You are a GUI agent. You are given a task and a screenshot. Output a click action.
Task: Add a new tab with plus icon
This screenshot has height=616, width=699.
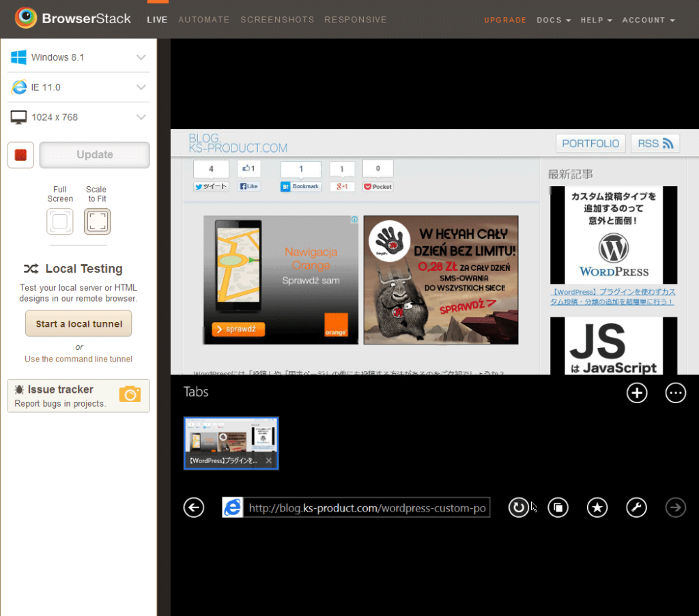point(637,393)
